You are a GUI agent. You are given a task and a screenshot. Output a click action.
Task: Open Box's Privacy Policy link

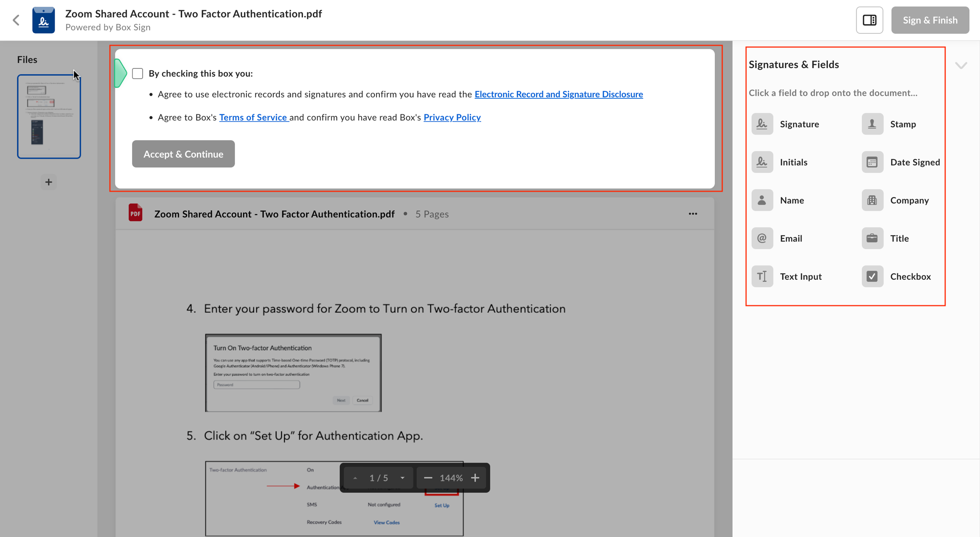pyautogui.click(x=452, y=117)
